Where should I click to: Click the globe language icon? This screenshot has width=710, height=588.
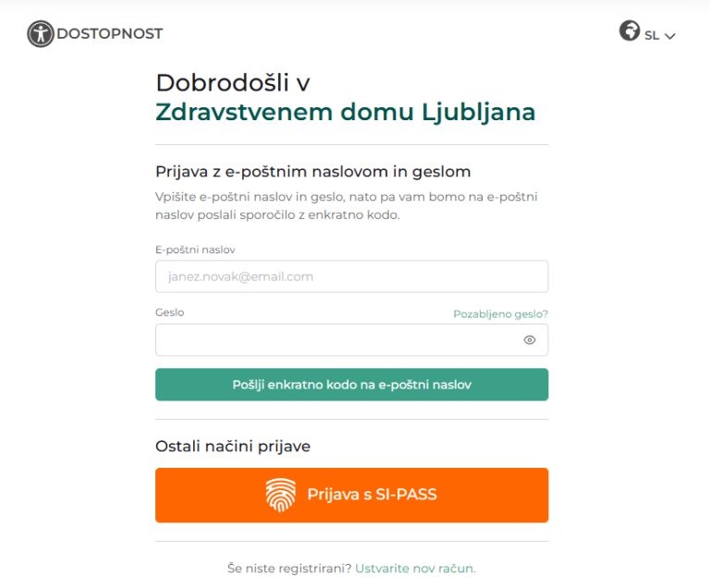tap(630, 31)
